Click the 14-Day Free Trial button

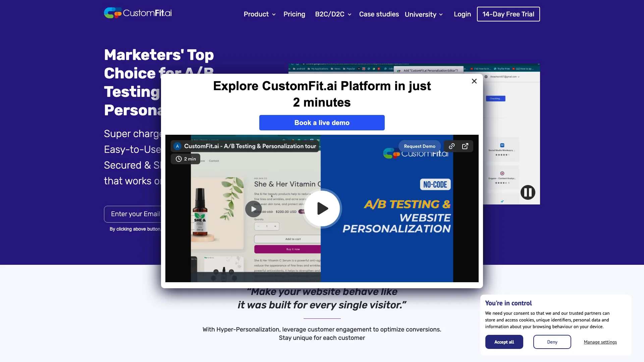[x=508, y=14]
